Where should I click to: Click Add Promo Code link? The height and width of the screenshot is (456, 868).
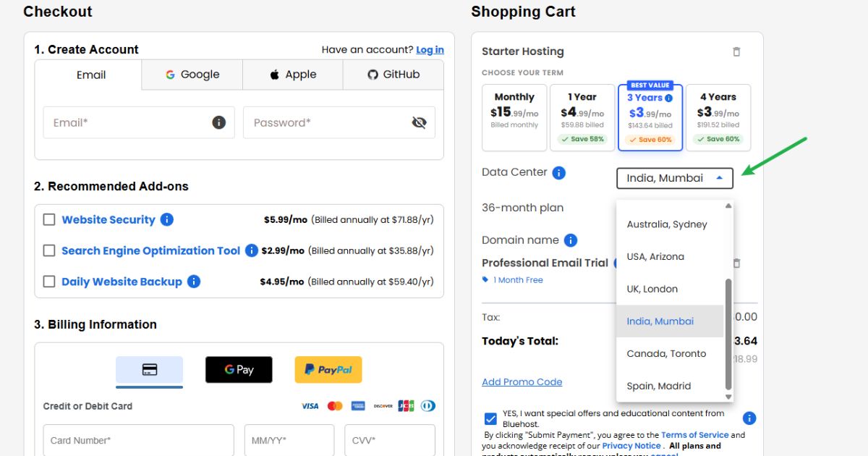coord(522,382)
